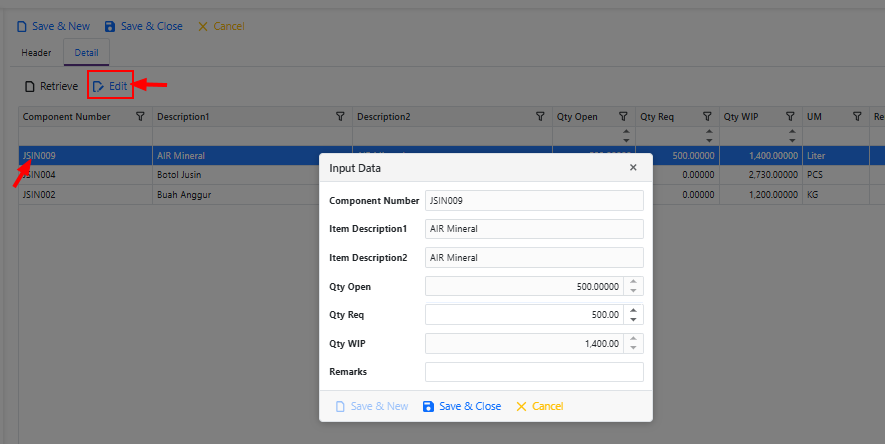Screen dimensions: 885x444
Task: Open Qty WIP column filter icon
Action: click(x=790, y=117)
